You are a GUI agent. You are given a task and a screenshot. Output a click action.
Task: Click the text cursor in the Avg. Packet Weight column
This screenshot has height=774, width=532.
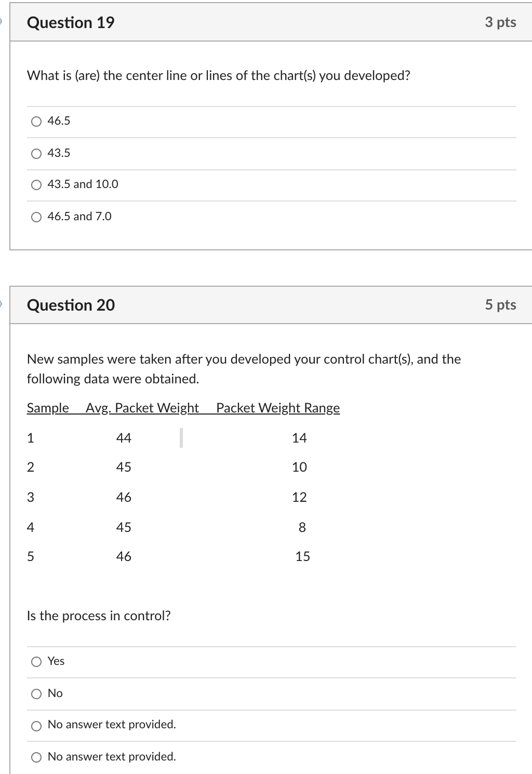point(181,438)
